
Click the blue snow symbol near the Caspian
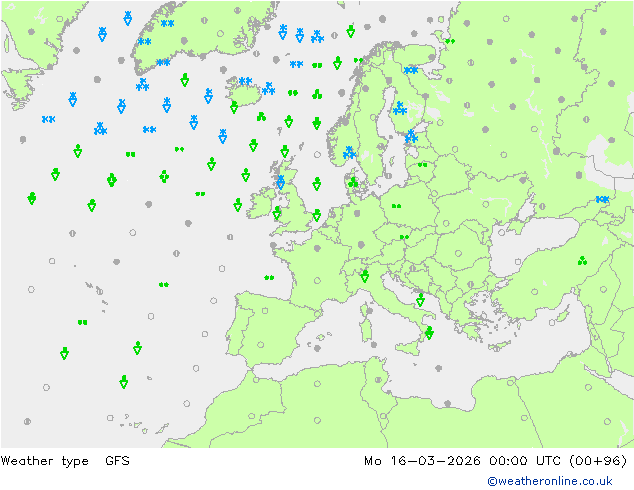coord(602,199)
